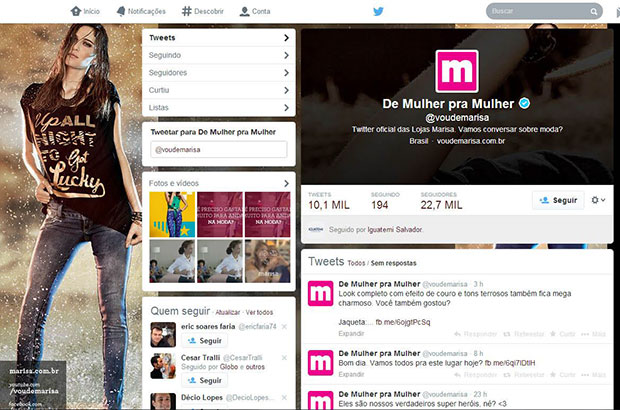Dismiss Décio Lopes suggestion
Screen dimensions: 620x410
(x=284, y=397)
